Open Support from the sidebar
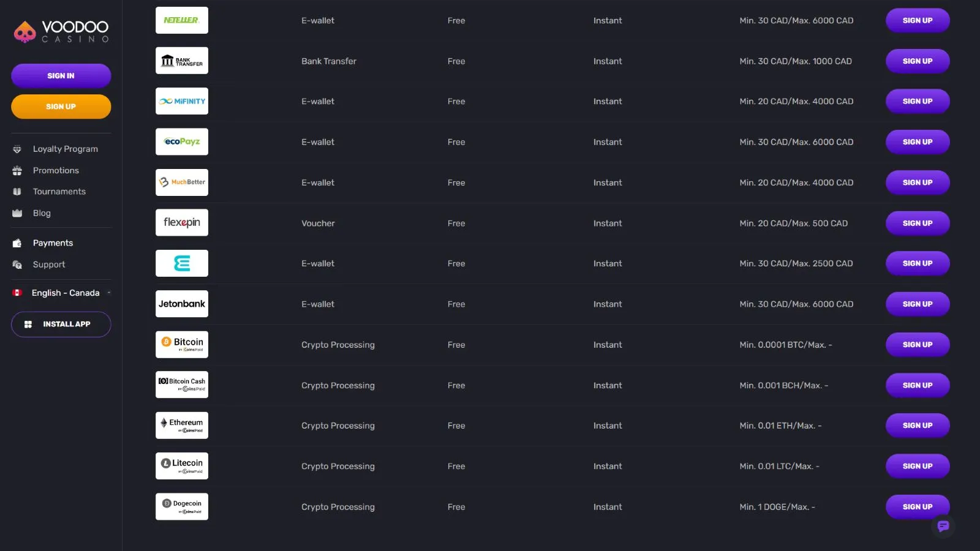980x551 pixels. point(49,264)
